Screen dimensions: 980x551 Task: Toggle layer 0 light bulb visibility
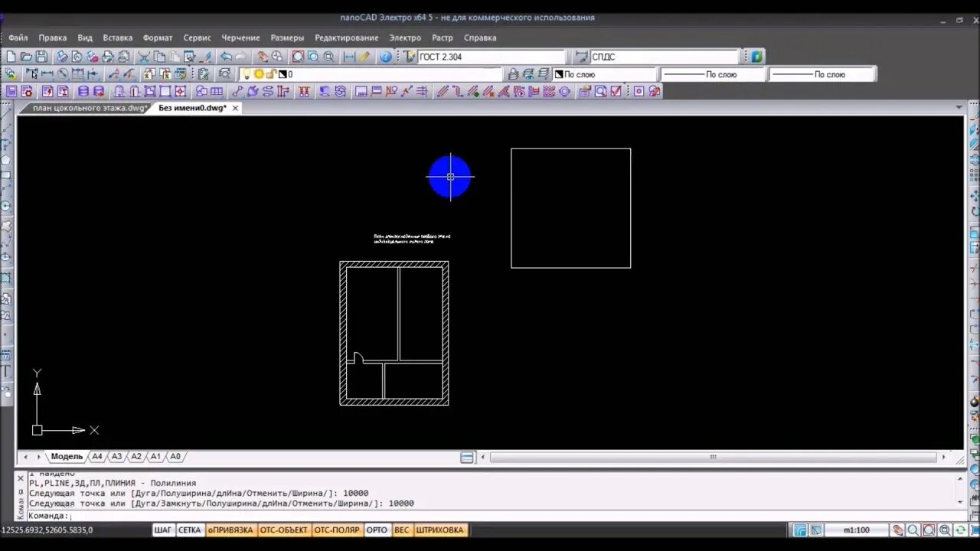coord(247,74)
